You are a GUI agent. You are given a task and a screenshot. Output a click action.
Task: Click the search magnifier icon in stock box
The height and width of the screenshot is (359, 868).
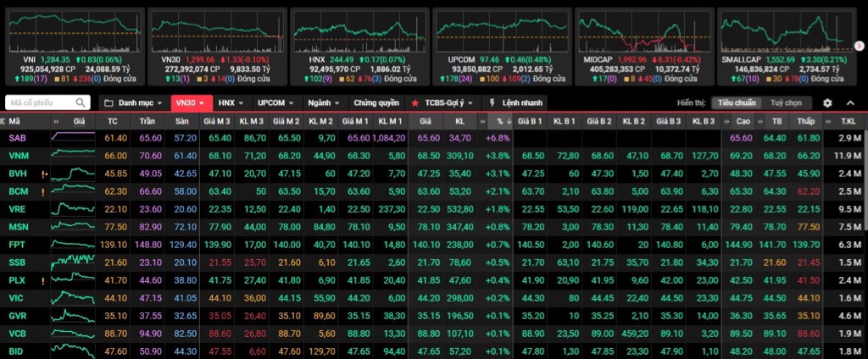click(x=81, y=102)
